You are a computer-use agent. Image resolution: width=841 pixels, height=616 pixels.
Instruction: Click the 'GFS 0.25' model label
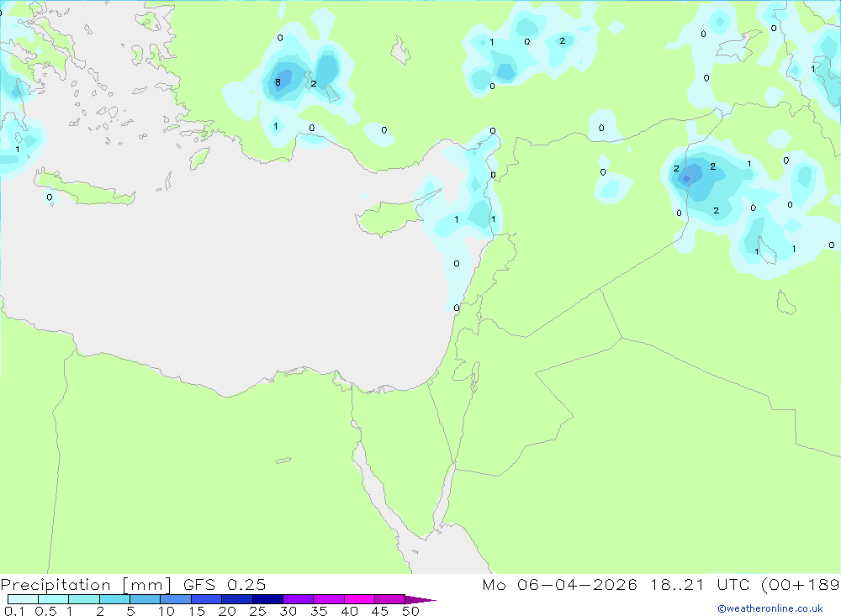225,585
